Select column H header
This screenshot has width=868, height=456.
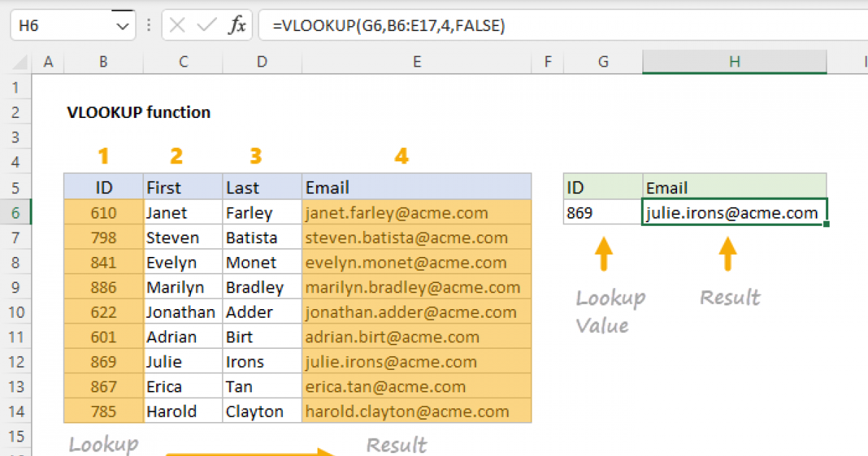[x=734, y=62]
